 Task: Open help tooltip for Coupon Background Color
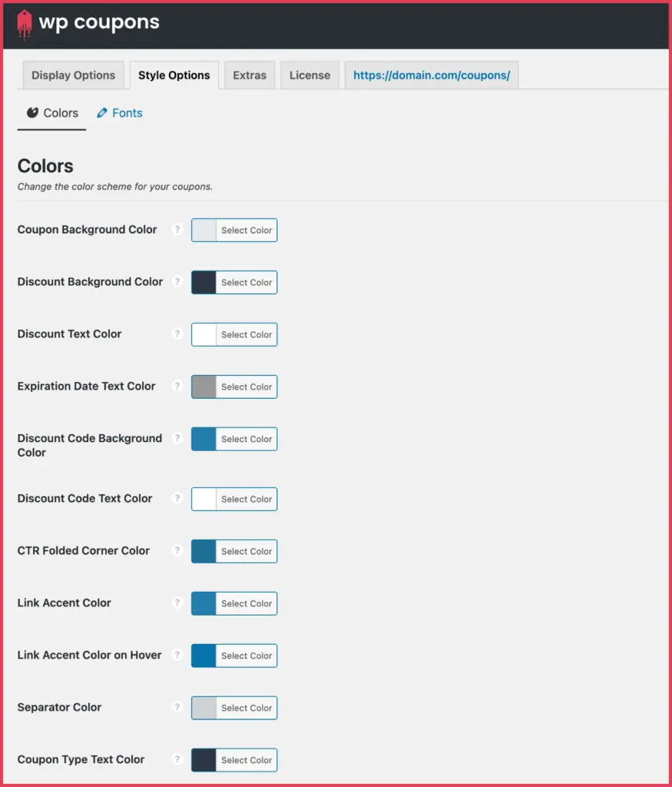(178, 230)
